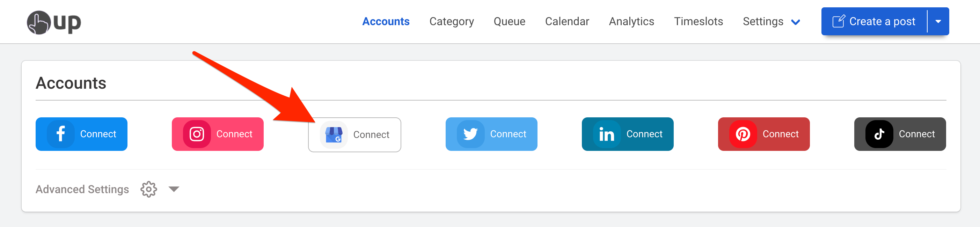Select the TikTok icon
Image resolution: width=980 pixels, height=227 pixels.
[879, 134]
